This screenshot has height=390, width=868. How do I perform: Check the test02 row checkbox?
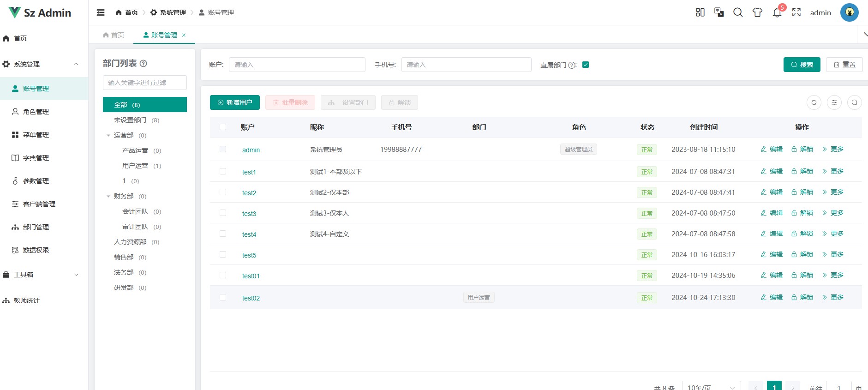pyautogui.click(x=223, y=297)
